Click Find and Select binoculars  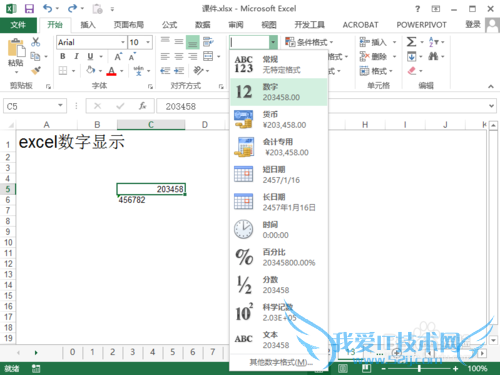pos(433,56)
